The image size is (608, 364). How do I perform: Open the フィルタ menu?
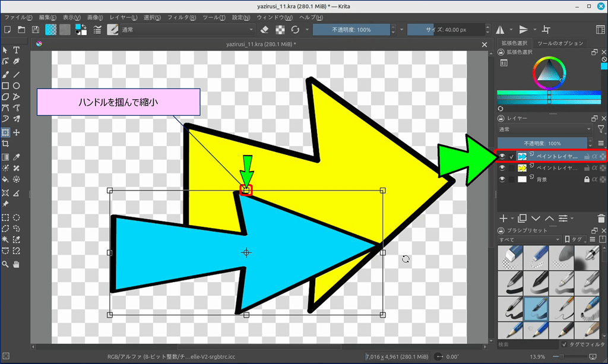pos(182,17)
